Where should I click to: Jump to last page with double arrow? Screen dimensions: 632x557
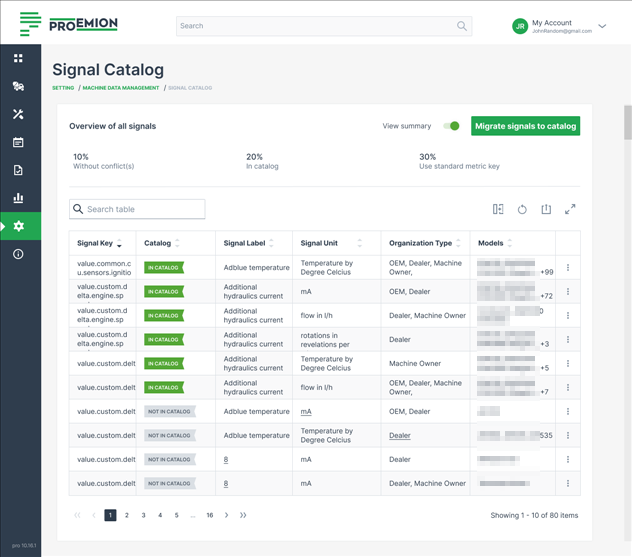coord(243,515)
